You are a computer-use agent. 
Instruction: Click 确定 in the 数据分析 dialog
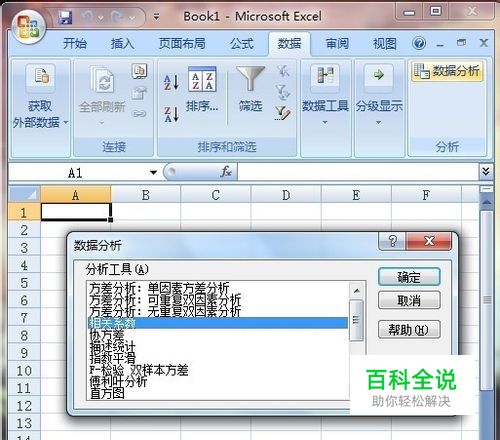409,277
